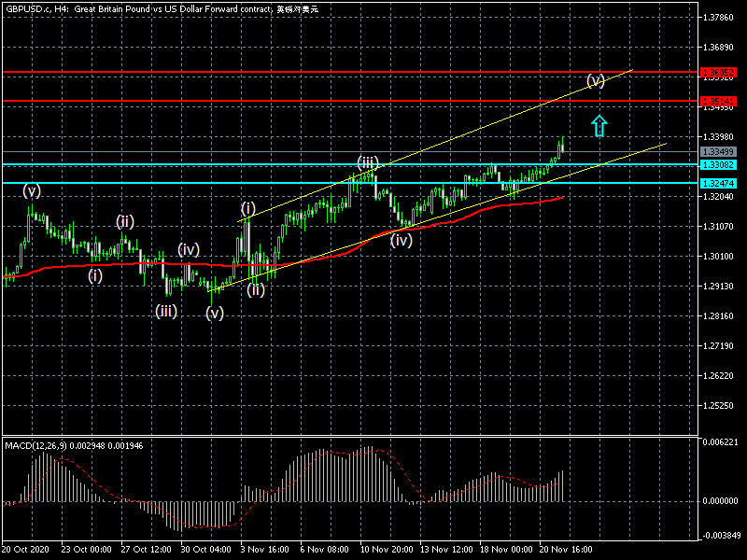Click the 18 Nov 00:00 time label

tap(506, 549)
